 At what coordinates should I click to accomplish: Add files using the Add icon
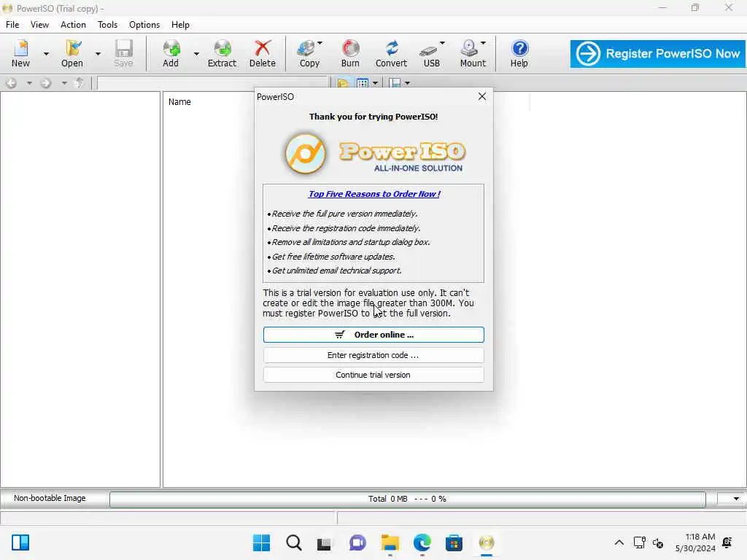171,53
